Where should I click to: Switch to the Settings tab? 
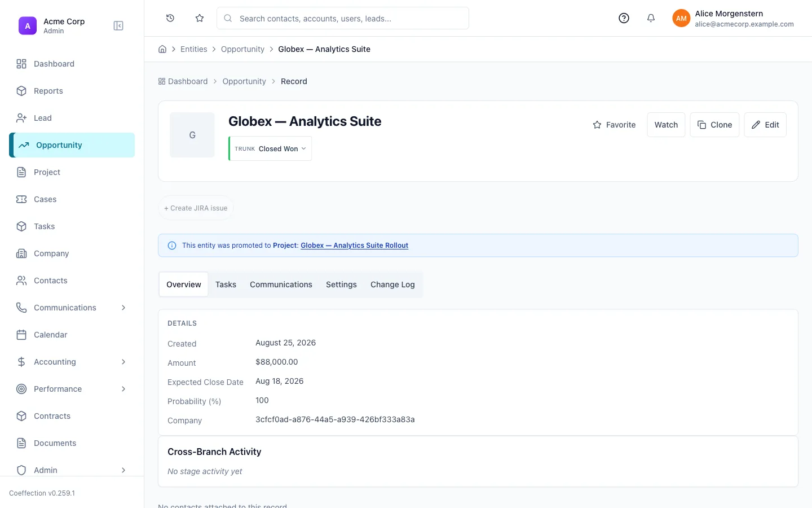tap(341, 284)
